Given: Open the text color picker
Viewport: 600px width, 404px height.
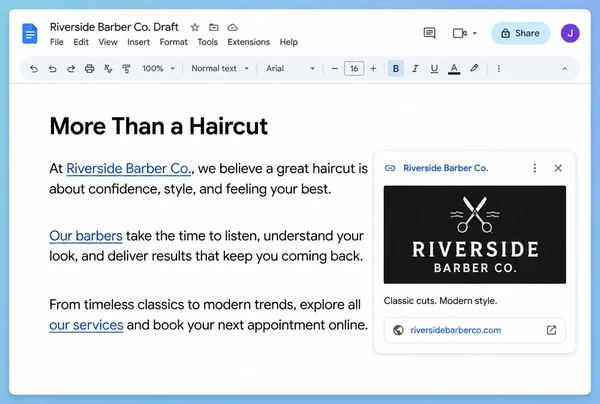Looking at the screenshot, I should pos(454,69).
